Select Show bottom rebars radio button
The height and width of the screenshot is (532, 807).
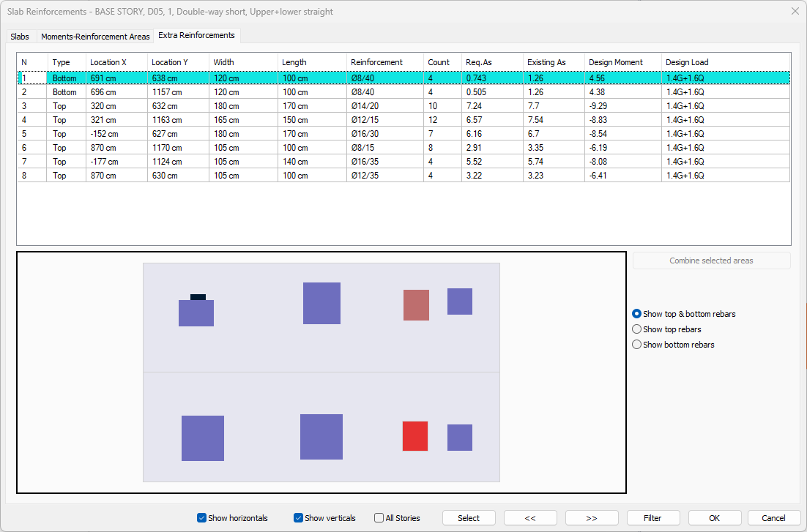point(636,345)
